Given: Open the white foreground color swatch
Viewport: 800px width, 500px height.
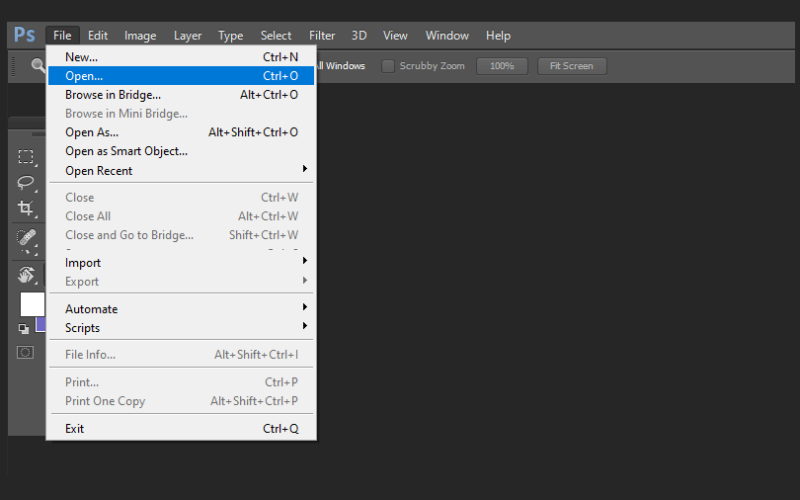Looking at the screenshot, I should [x=32, y=305].
